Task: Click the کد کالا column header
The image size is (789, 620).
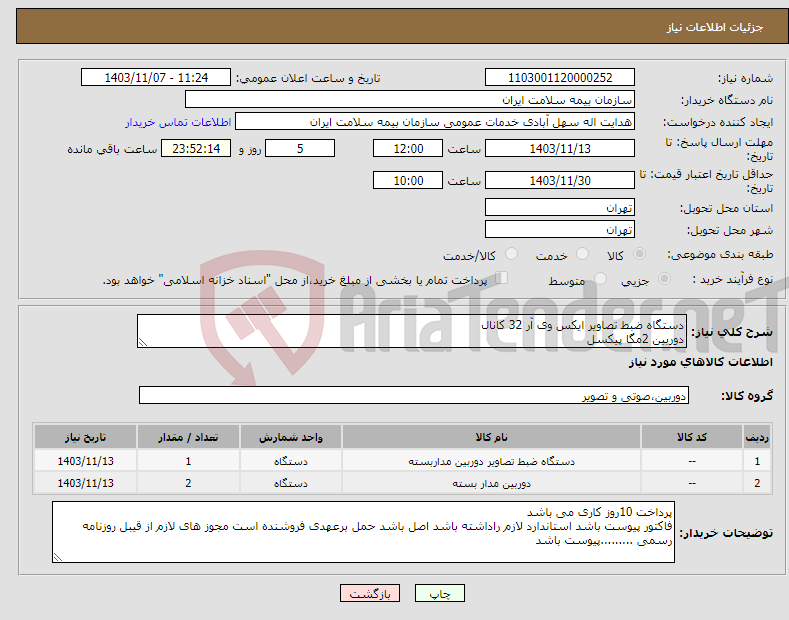Action: pyautogui.click(x=692, y=437)
